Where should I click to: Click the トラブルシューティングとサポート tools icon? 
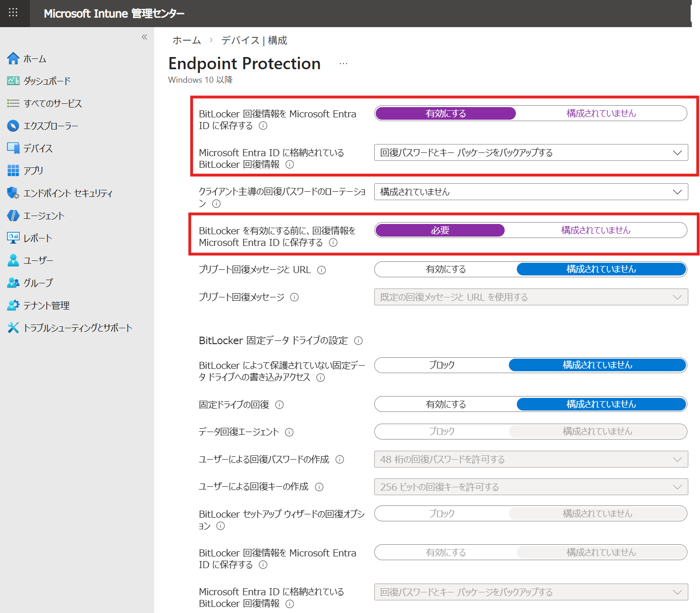click(x=13, y=328)
